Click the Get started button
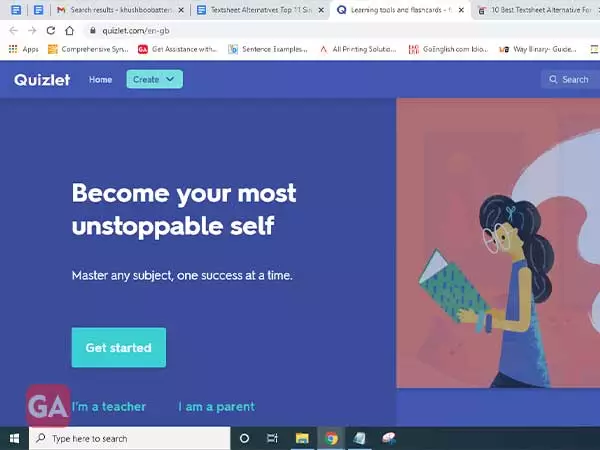 [119, 347]
